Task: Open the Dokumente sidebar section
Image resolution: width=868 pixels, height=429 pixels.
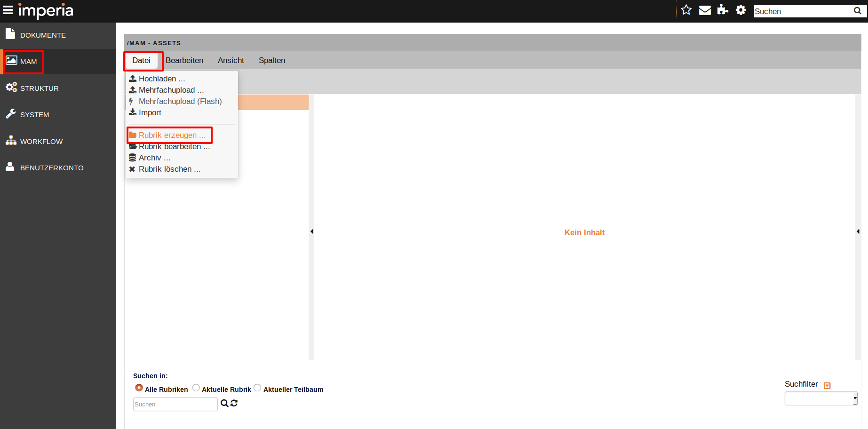Action: (x=58, y=35)
